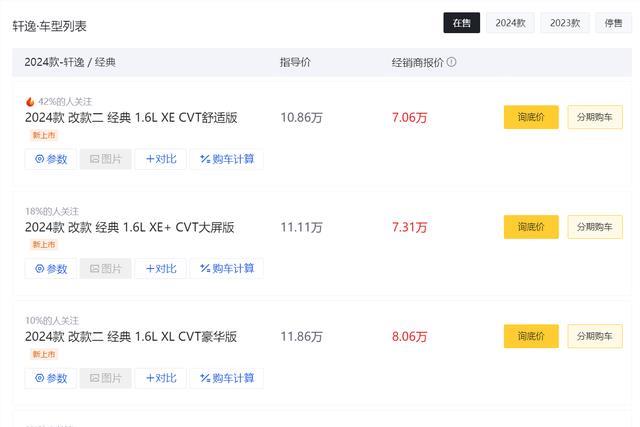This screenshot has width=640, height=427.
Task: Show 停售 models tab
Action: click(613, 23)
